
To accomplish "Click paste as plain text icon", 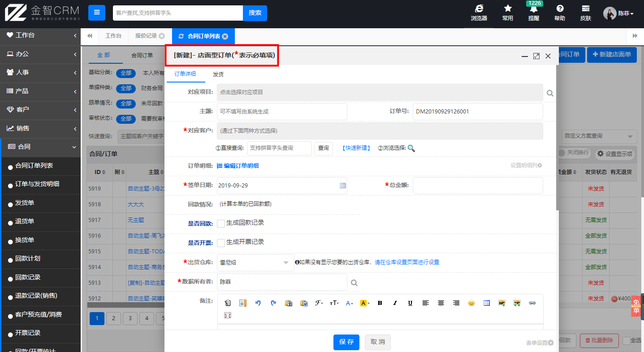I will pos(289,303).
